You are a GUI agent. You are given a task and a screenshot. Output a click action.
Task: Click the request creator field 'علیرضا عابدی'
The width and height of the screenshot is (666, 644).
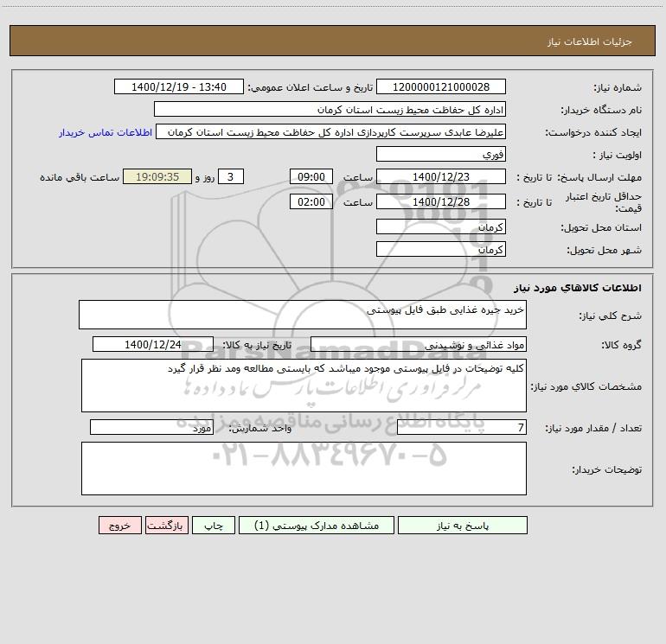[331, 131]
